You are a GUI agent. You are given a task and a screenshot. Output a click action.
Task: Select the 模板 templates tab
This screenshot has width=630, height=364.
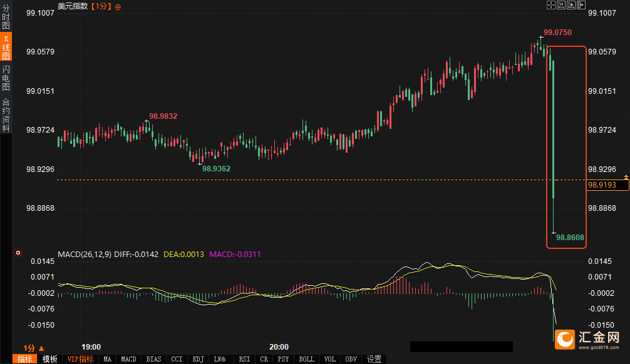[x=50, y=359]
